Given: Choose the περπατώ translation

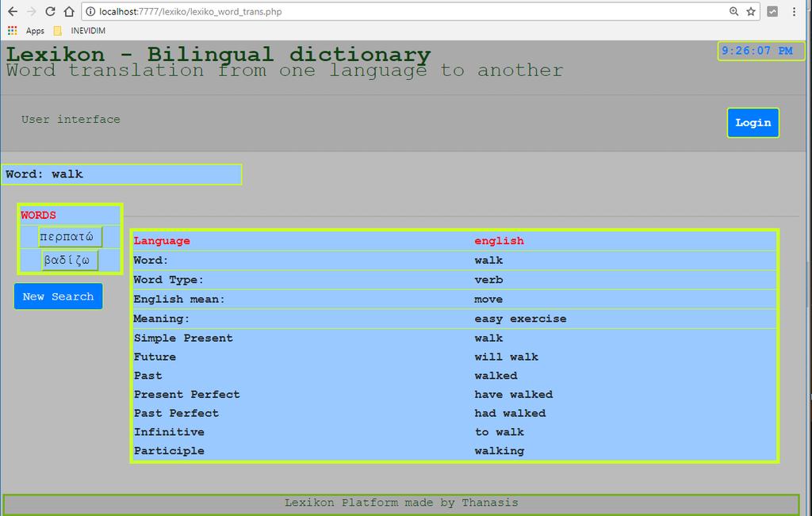Looking at the screenshot, I should [x=70, y=237].
